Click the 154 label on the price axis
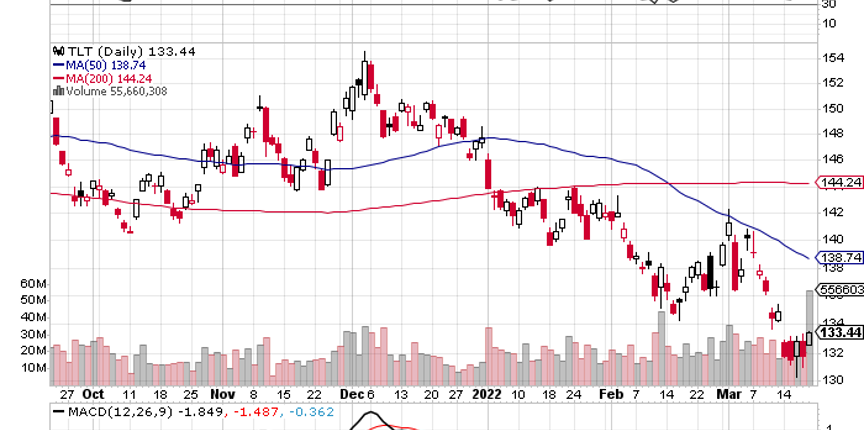Viewport: 864px width, 430px height. (x=829, y=57)
